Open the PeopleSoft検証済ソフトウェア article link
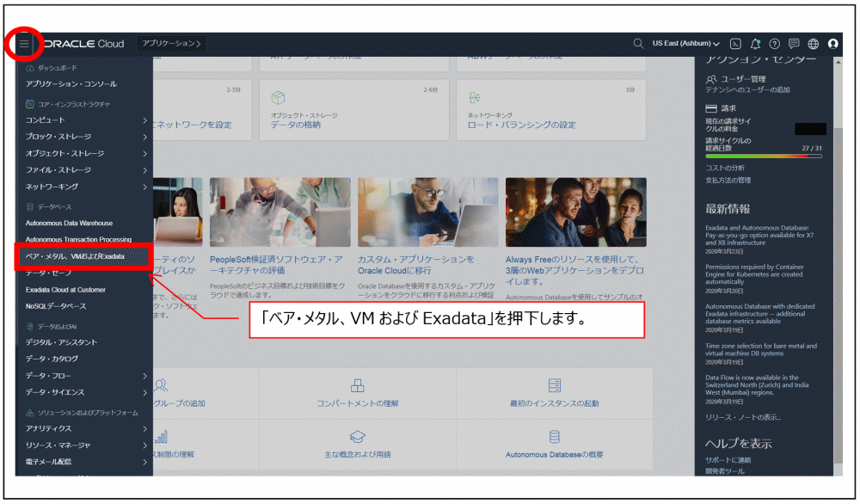This screenshot has width=860, height=504. [x=276, y=265]
